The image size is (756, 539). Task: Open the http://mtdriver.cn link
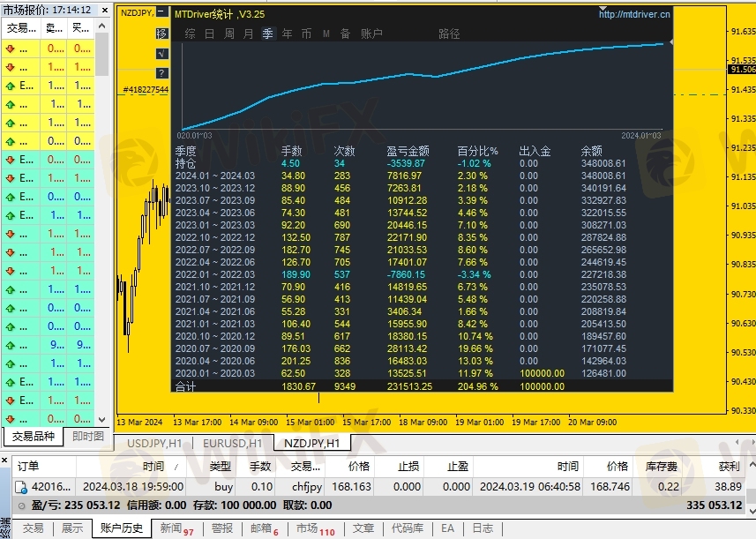634,14
